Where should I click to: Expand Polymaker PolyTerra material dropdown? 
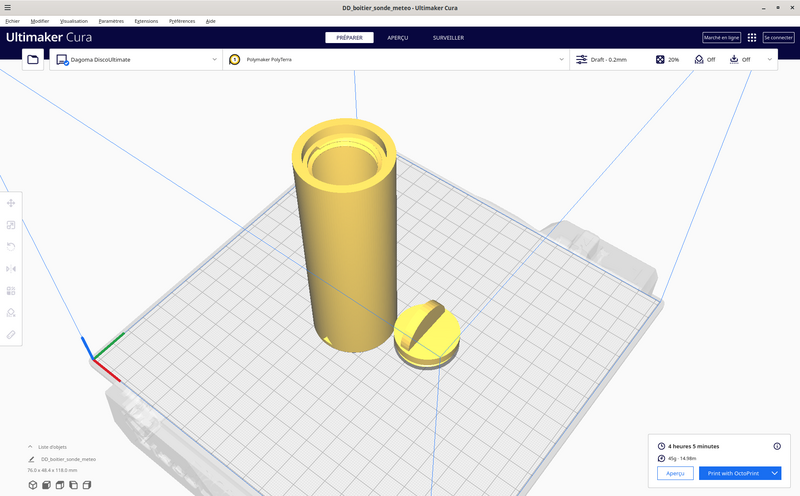coord(561,60)
